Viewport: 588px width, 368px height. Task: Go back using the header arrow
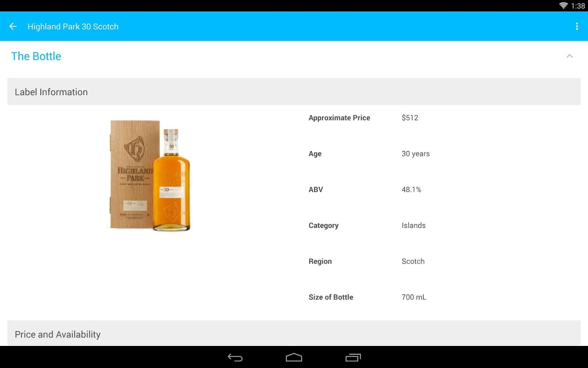13,27
